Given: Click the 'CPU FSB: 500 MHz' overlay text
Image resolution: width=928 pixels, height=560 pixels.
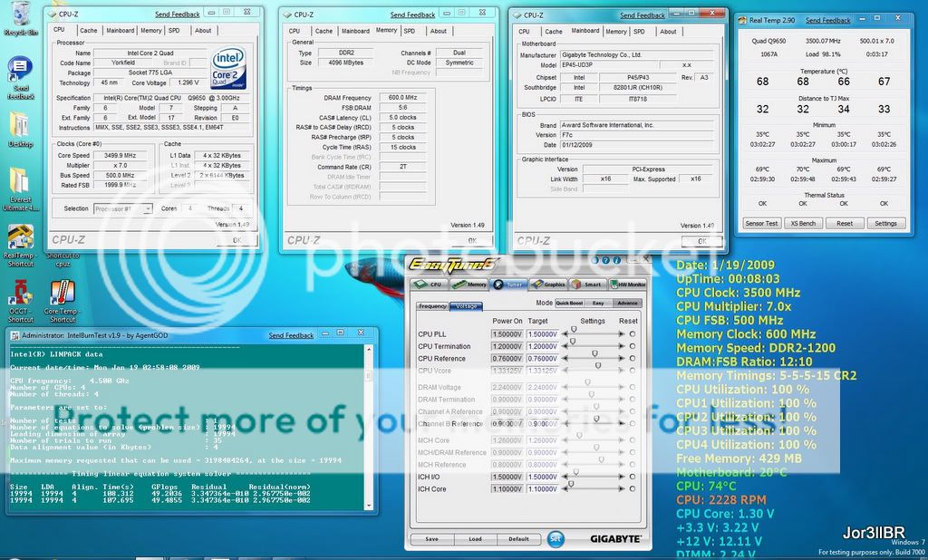Looking at the screenshot, I should (730, 320).
